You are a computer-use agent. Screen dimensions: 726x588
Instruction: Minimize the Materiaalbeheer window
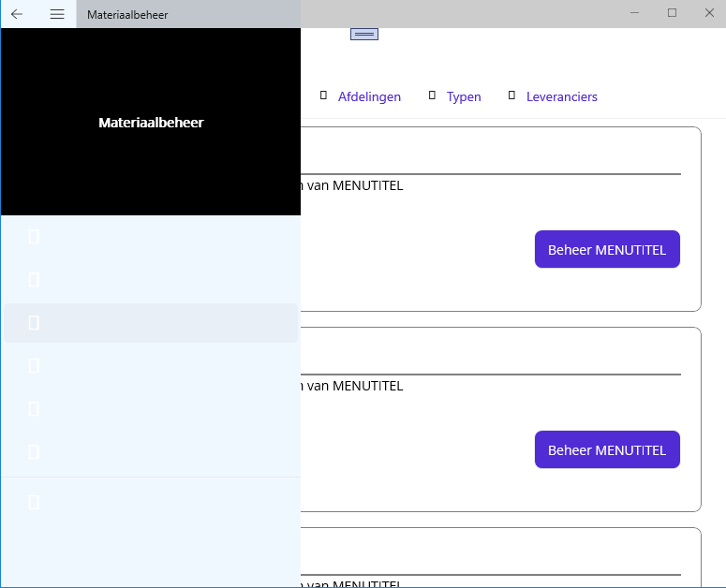pyautogui.click(x=635, y=13)
